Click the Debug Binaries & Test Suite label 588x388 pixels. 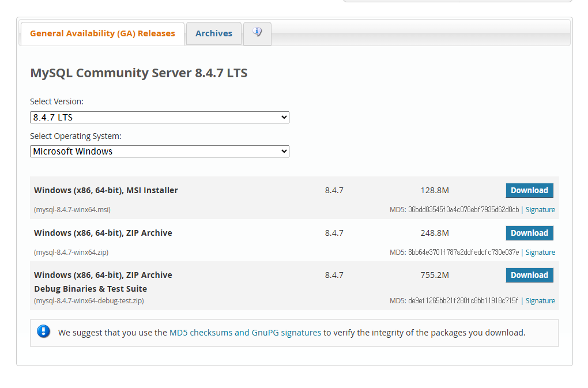[x=91, y=289]
